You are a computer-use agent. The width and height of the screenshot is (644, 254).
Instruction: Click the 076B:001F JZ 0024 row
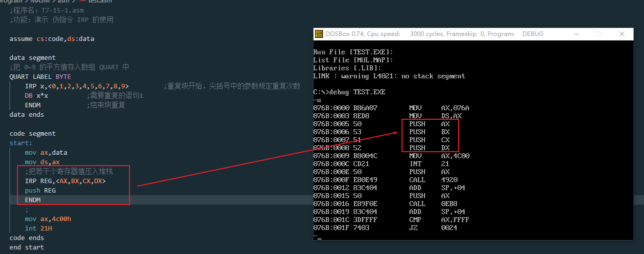pyautogui.click(x=385, y=228)
